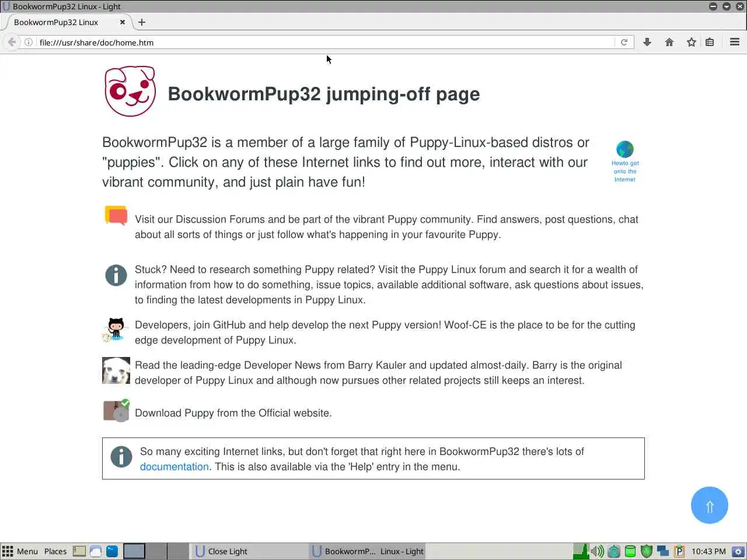Image resolution: width=747 pixels, height=560 pixels.
Task: Open site information icon in address bar
Action: click(x=28, y=42)
